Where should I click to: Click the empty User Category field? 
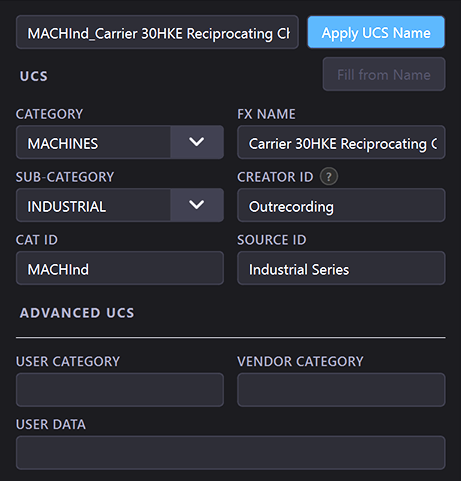(120, 390)
